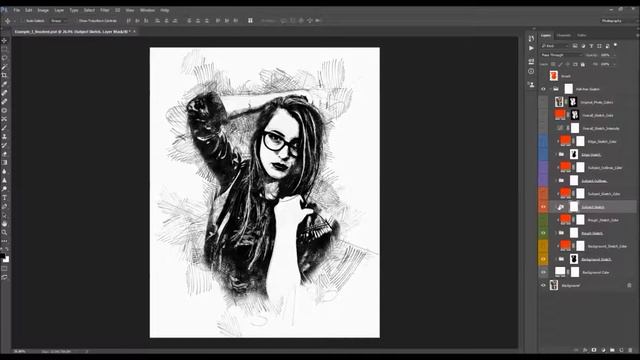Click the Background layer thumbnail

(x=553, y=285)
